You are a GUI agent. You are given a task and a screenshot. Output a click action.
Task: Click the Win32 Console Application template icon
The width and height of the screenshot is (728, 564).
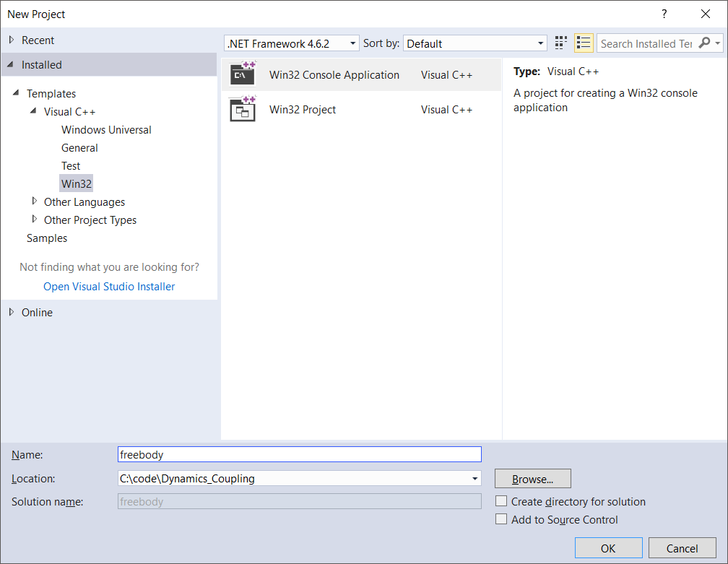(242, 75)
